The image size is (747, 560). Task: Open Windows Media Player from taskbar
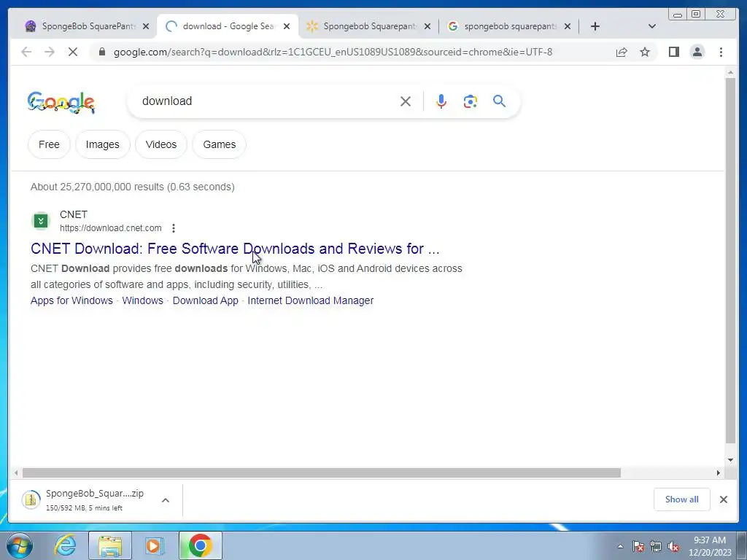pyautogui.click(x=154, y=545)
